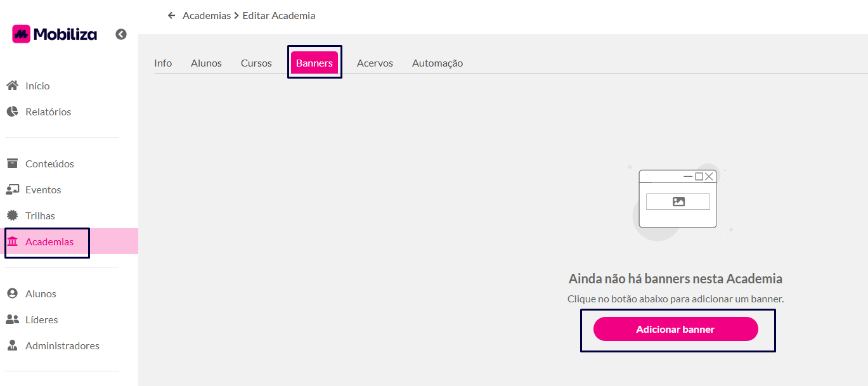Click the Relatórios pie chart icon
Screen dimensions: 868x386
[x=12, y=112]
